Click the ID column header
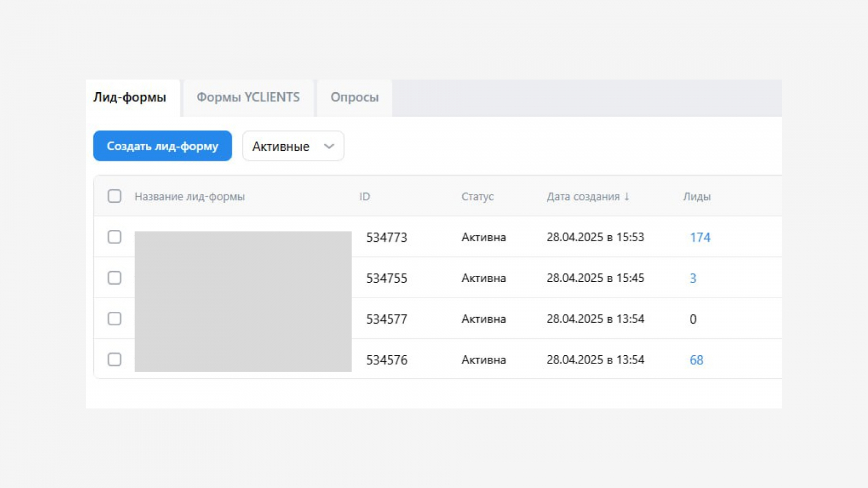This screenshot has height=488, width=868. (x=365, y=196)
